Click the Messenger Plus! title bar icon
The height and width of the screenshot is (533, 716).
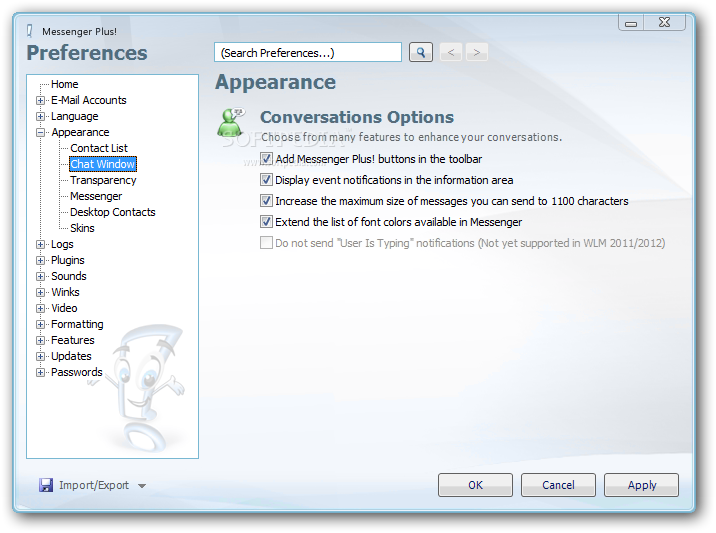pos(30,31)
